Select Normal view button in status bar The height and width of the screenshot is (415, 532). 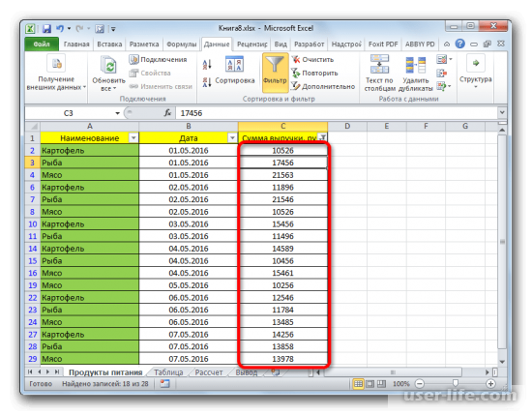pos(358,384)
